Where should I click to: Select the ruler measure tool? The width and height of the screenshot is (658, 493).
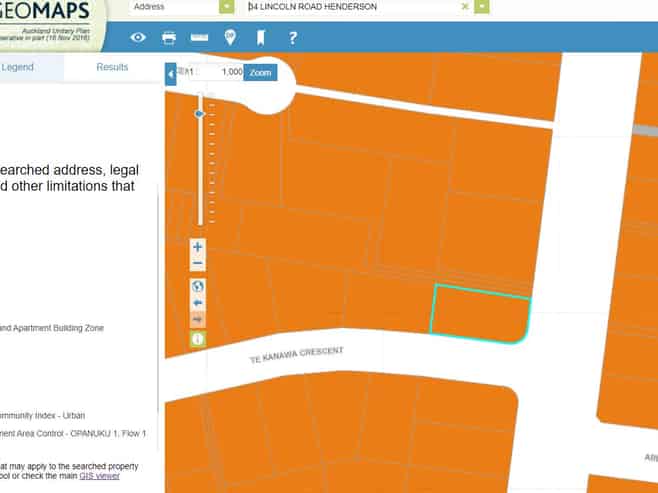199,38
